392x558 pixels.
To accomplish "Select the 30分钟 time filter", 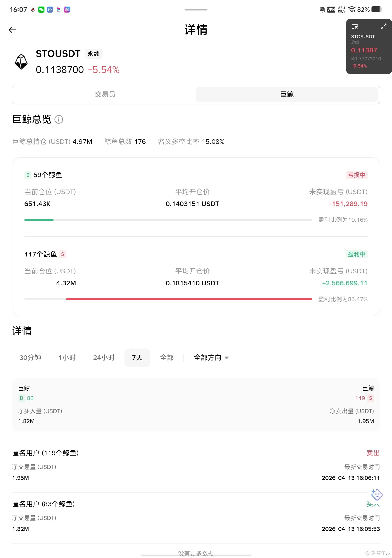I will click(30, 358).
